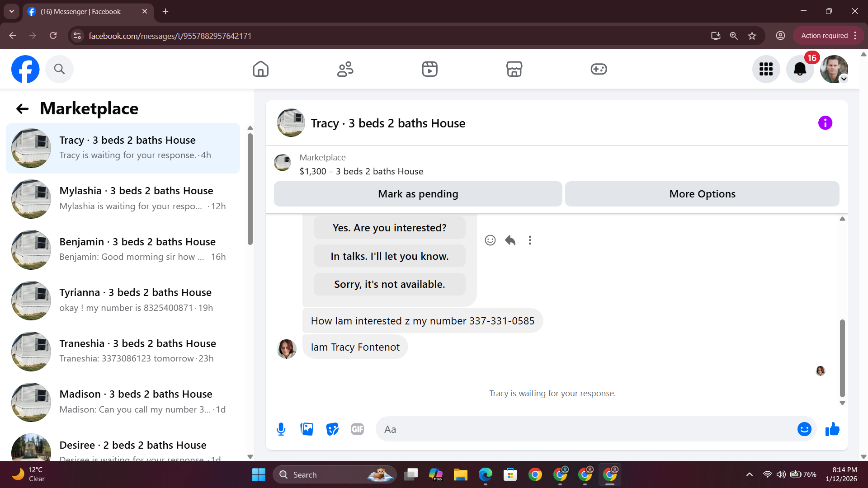Open Microsoft Edge from taskbar
The height and width of the screenshot is (488, 868).
(485, 475)
